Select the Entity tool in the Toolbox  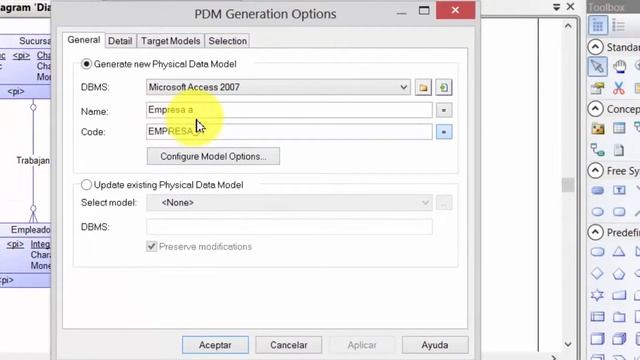click(619, 128)
